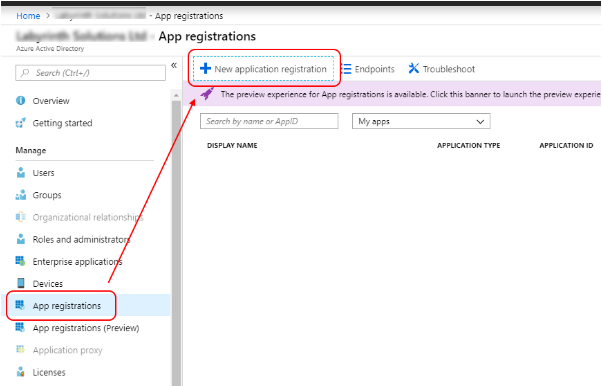Click the preview experience banner

point(392,94)
